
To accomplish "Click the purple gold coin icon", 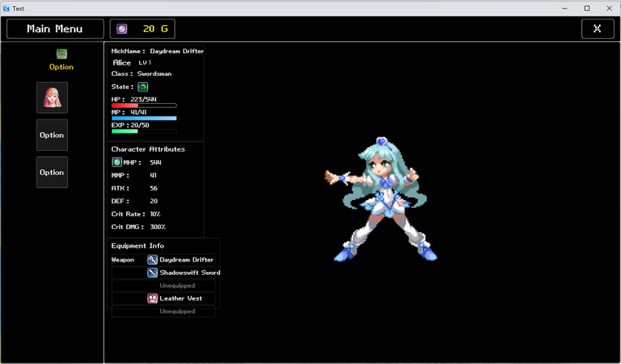I will coord(122,29).
